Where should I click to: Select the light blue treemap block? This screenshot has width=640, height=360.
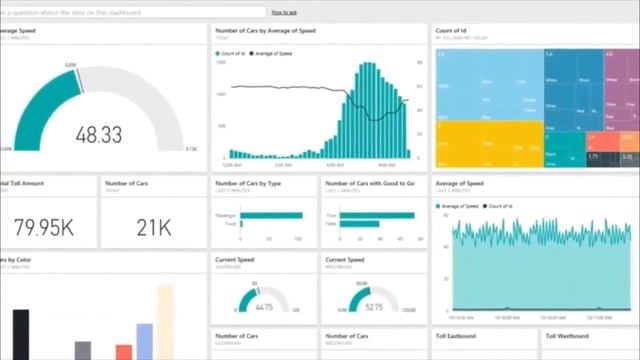pyautogui.click(x=489, y=84)
